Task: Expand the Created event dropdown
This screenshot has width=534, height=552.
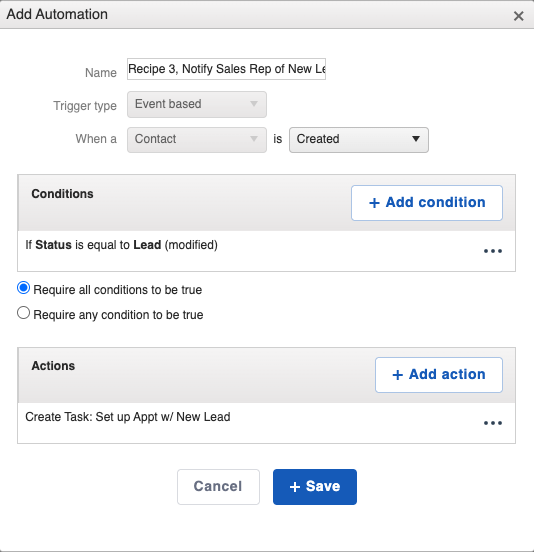Action: coord(359,139)
